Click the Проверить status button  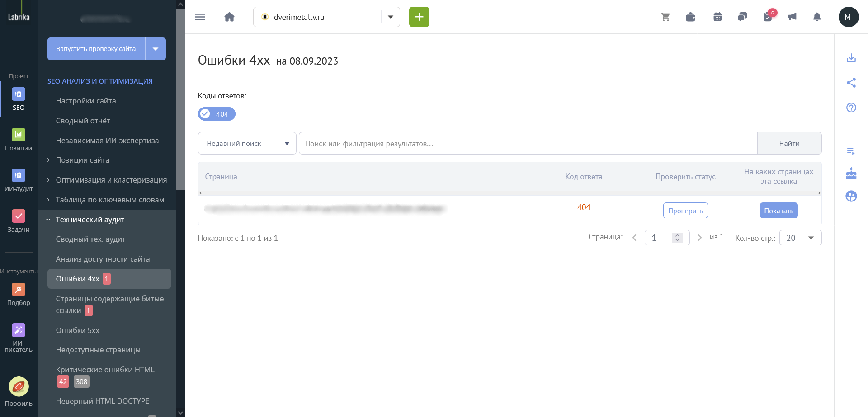pyautogui.click(x=685, y=211)
